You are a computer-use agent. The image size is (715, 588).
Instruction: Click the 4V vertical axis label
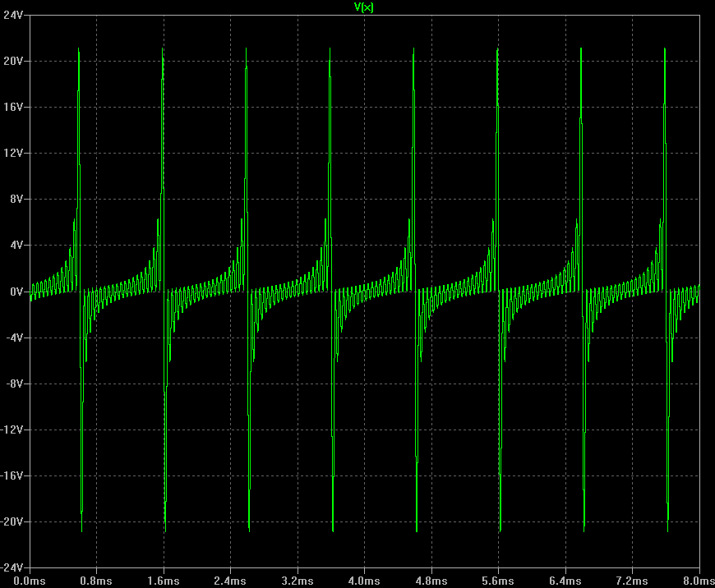[x=16, y=246]
